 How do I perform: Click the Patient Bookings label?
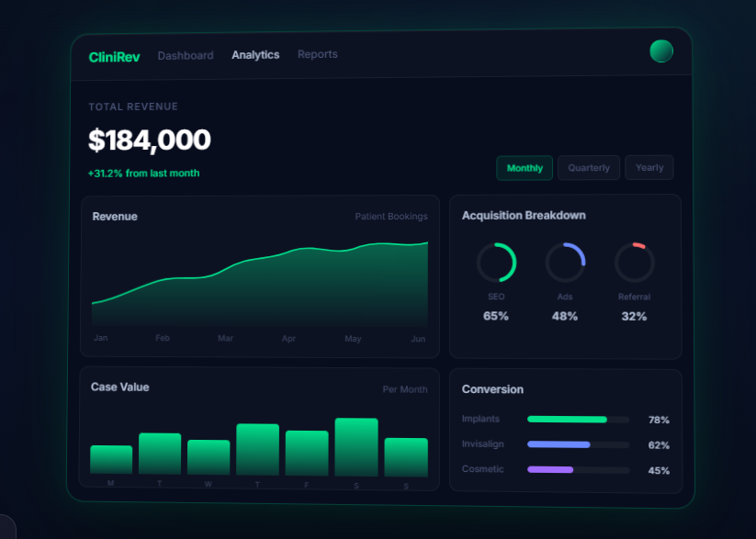pyautogui.click(x=391, y=217)
